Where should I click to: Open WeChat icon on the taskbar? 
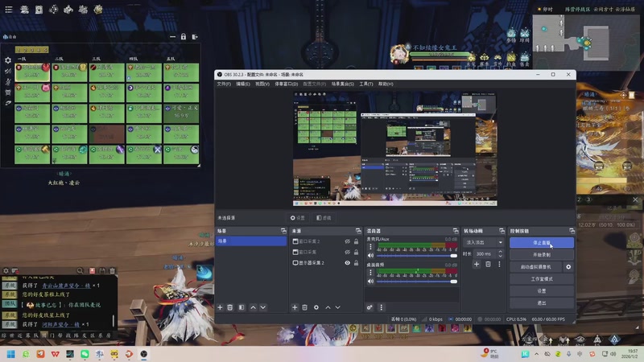click(x=85, y=354)
